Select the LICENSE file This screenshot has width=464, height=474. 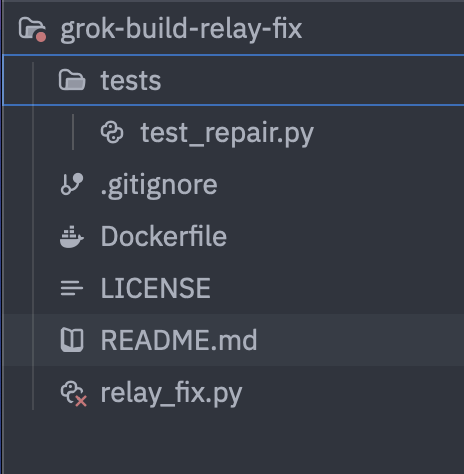click(x=156, y=288)
